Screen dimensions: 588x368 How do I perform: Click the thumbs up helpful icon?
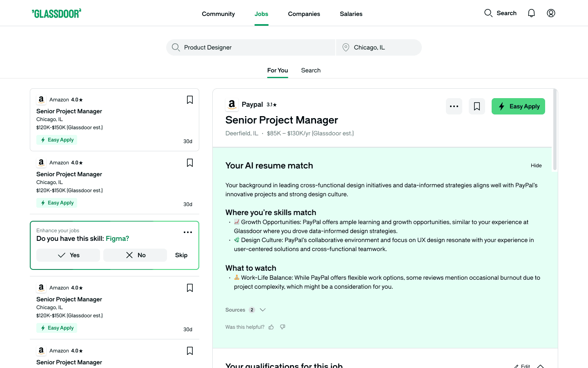(x=271, y=327)
